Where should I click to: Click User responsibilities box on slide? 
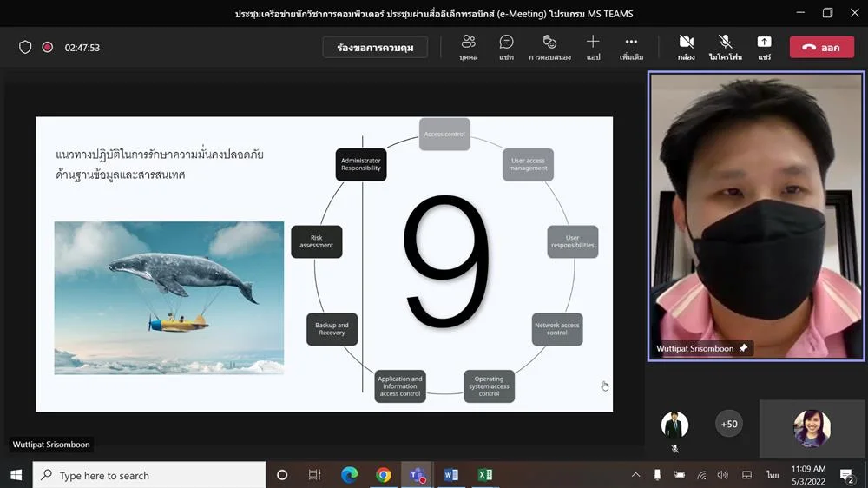573,241
